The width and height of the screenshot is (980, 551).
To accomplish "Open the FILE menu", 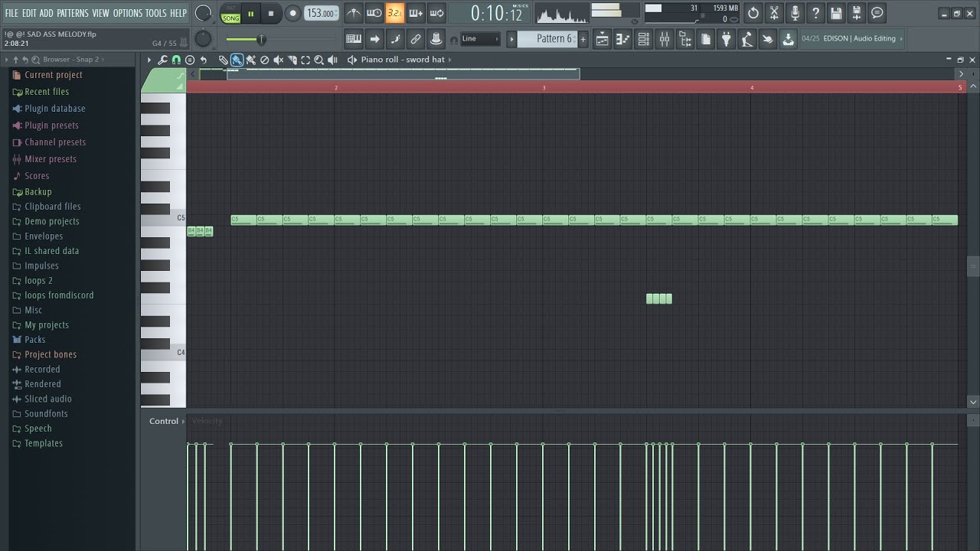I will click(x=11, y=13).
